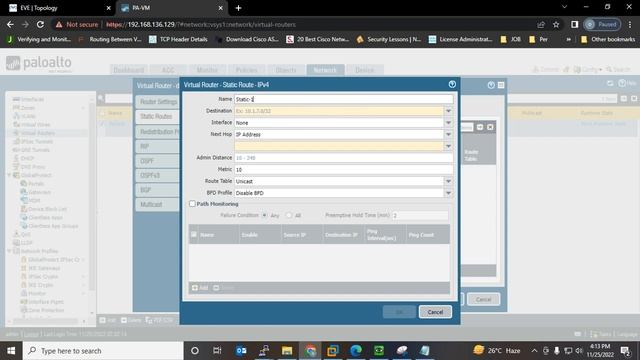Show hidden system tray icons
640x360 pixels.
tap(534, 351)
